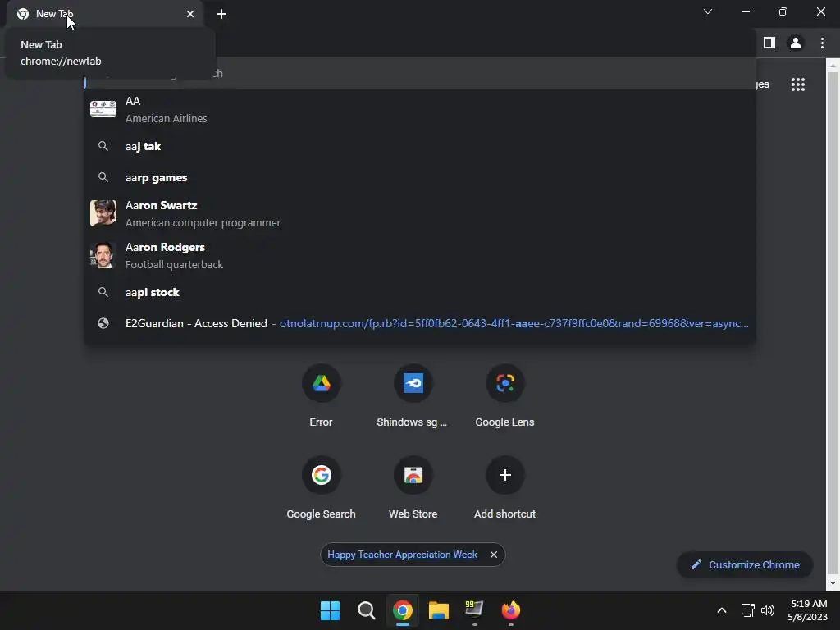
Task: Click the search icon beside 'aaj tak'
Action: tap(103, 146)
